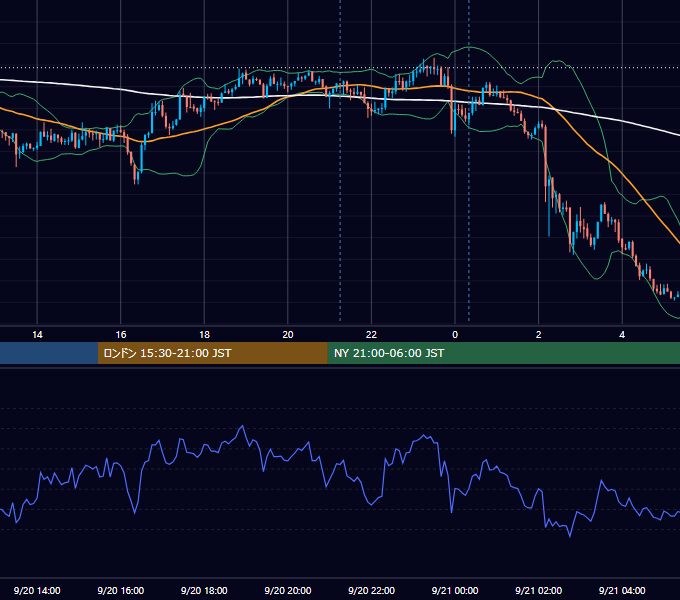Click the 9/20 16:00 indicator axis label
680x600 pixels.
pos(121,590)
